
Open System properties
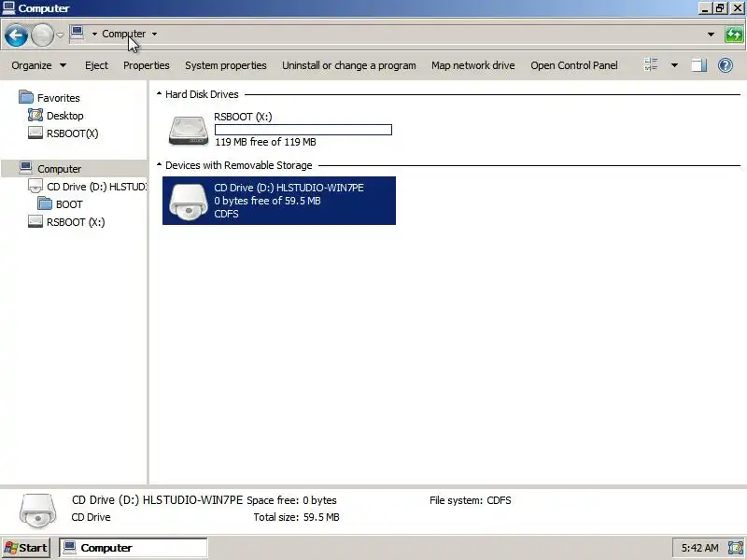226,65
